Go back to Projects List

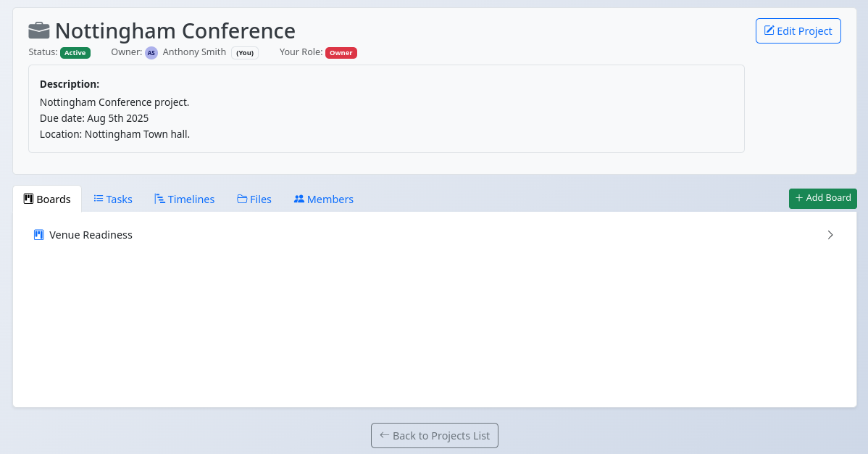coord(435,436)
